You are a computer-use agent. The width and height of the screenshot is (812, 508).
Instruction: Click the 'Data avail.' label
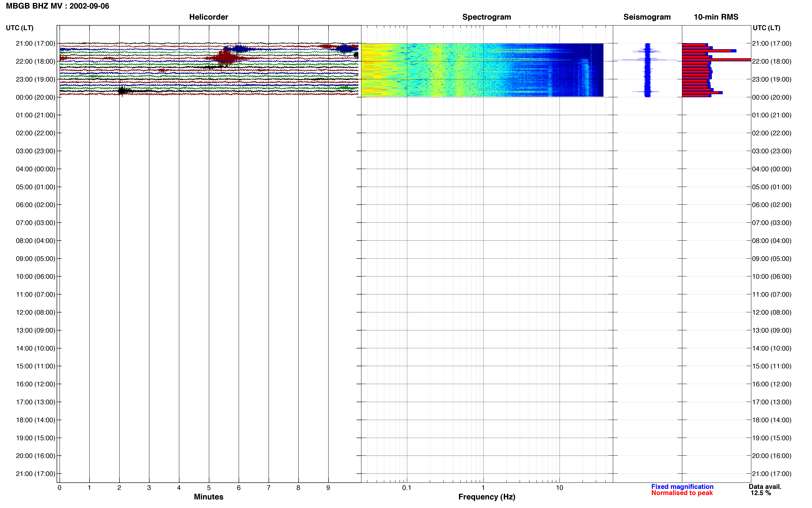click(765, 486)
